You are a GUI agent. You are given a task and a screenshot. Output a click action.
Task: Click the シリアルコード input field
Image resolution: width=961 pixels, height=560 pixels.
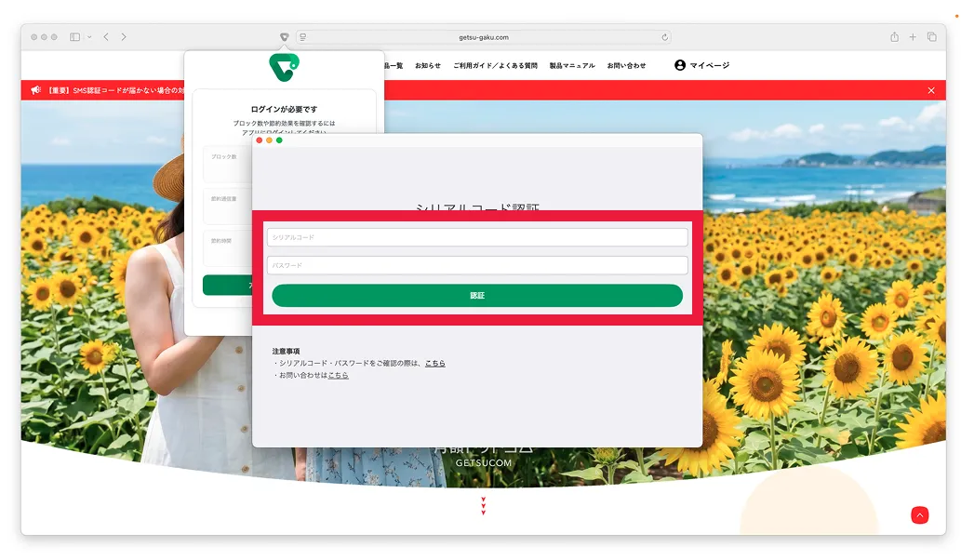click(477, 237)
